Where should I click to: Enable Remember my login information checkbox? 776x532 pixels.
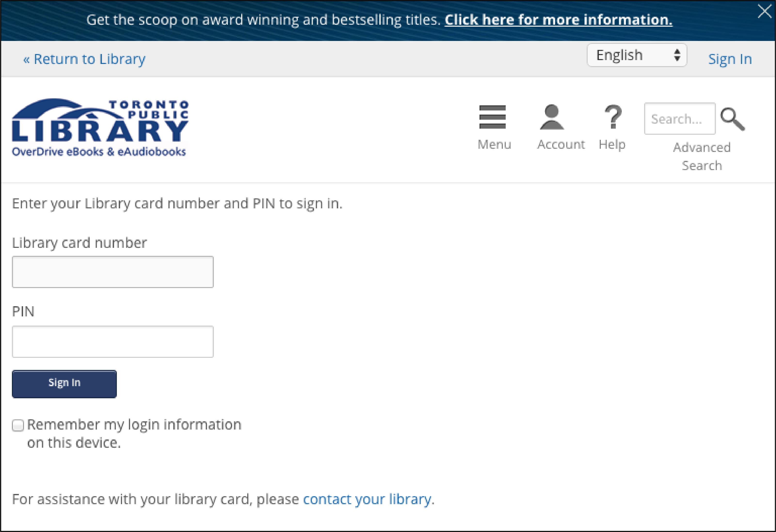pos(18,424)
